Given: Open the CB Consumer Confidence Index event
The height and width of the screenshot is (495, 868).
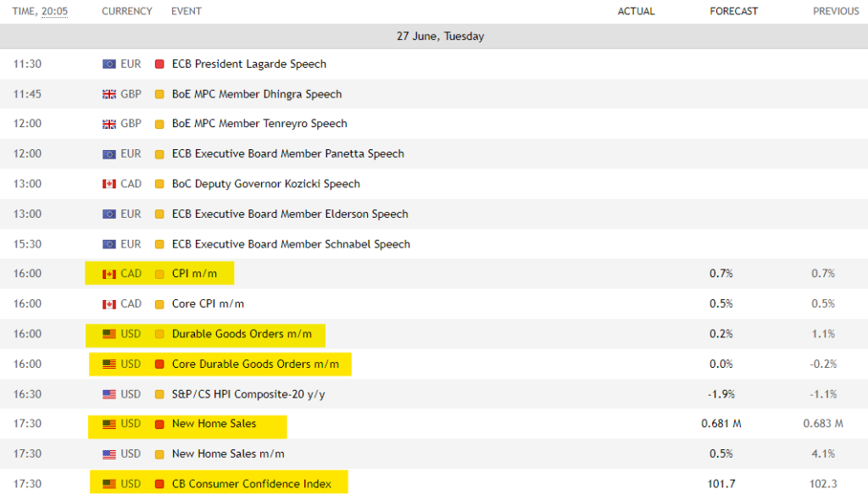Looking at the screenshot, I should point(251,484).
